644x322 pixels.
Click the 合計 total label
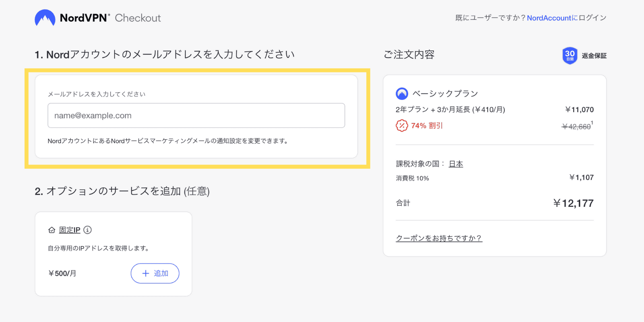pos(403,203)
